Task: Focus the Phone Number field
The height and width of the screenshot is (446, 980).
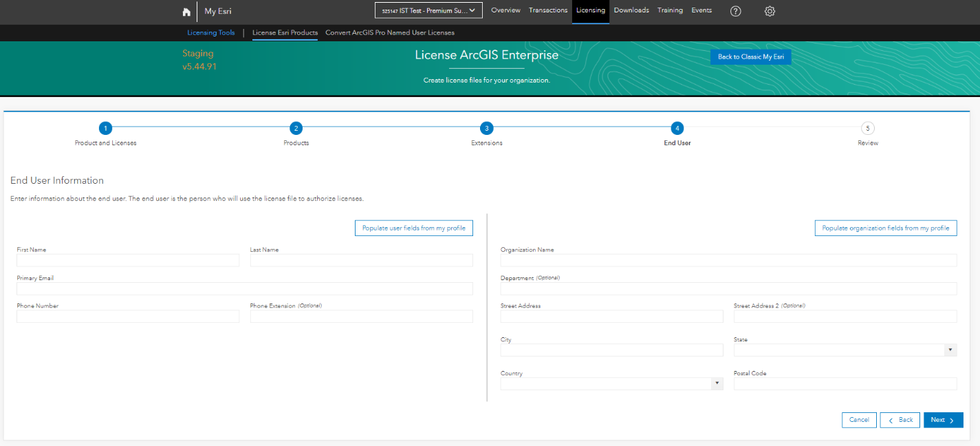Action: (x=128, y=316)
